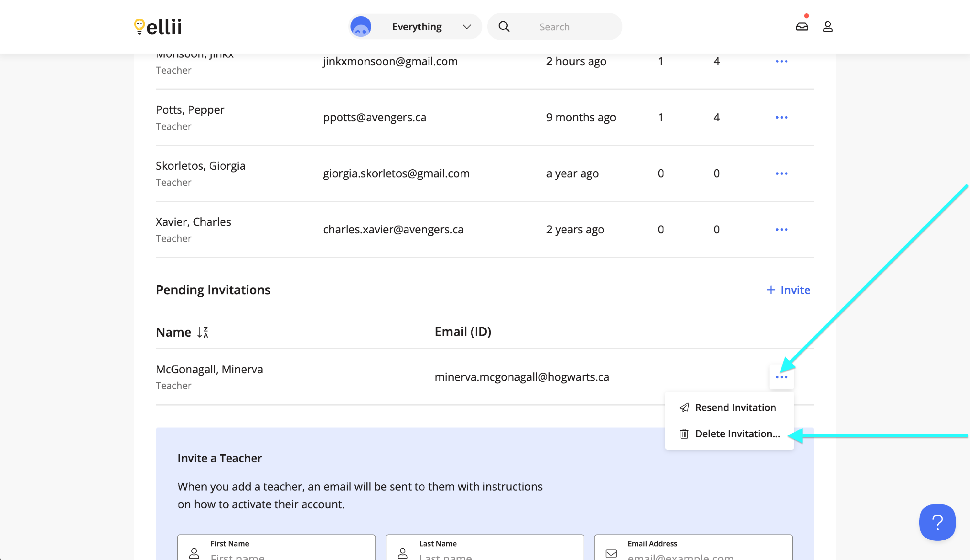
Task: Open options menu for Jinkx Monsoon
Action: pos(781,61)
